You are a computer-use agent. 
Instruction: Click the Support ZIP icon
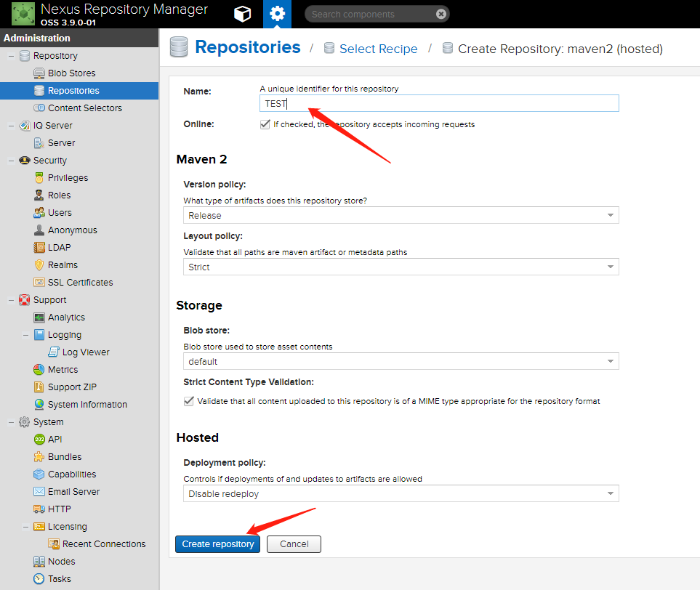pos(39,387)
